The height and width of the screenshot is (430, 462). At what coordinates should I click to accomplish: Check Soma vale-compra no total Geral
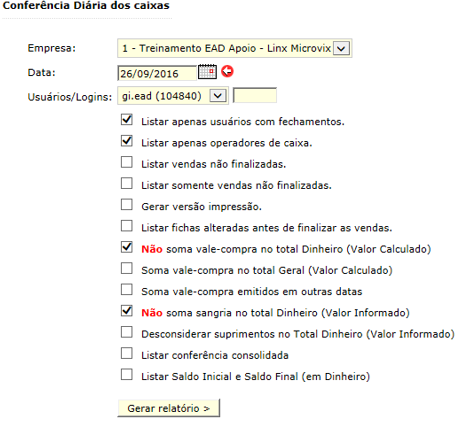[127, 268]
